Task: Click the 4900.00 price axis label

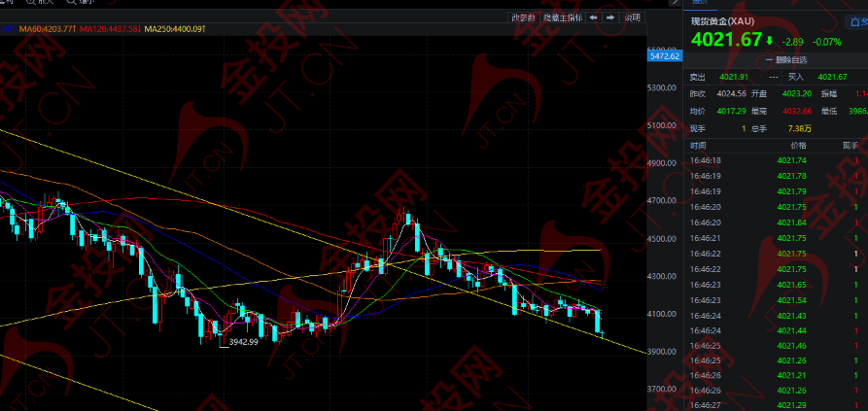Action: (663, 163)
